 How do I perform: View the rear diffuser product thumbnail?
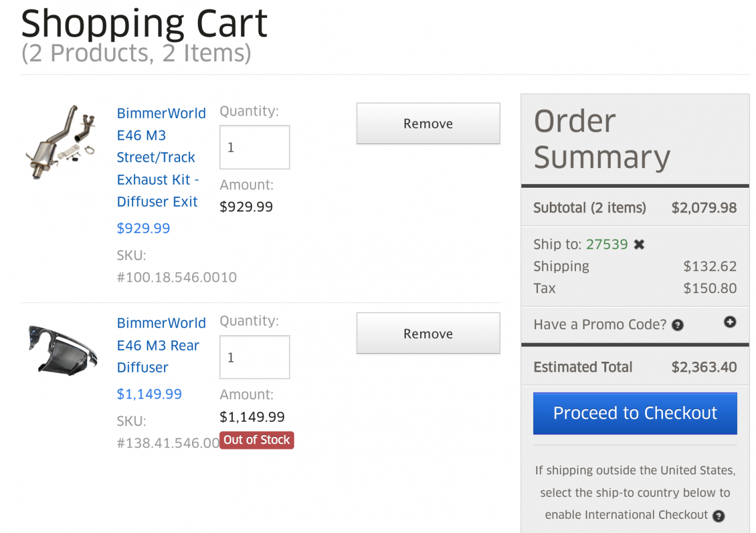(63, 350)
